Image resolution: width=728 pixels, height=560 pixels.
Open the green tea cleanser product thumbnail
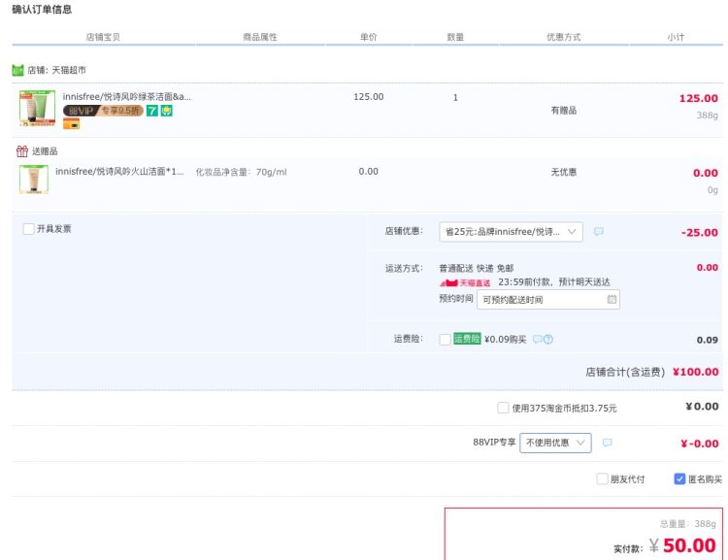point(37,108)
